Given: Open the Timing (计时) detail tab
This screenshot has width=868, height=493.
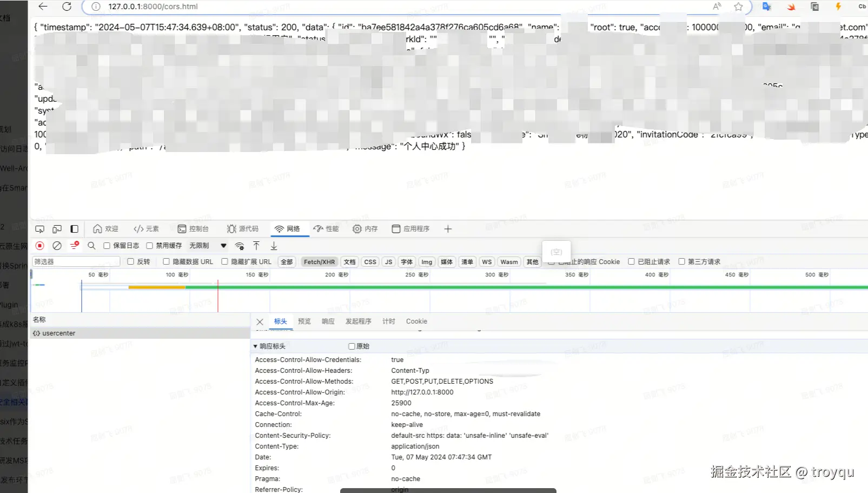Looking at the screenshot, I should pos(388,321).
